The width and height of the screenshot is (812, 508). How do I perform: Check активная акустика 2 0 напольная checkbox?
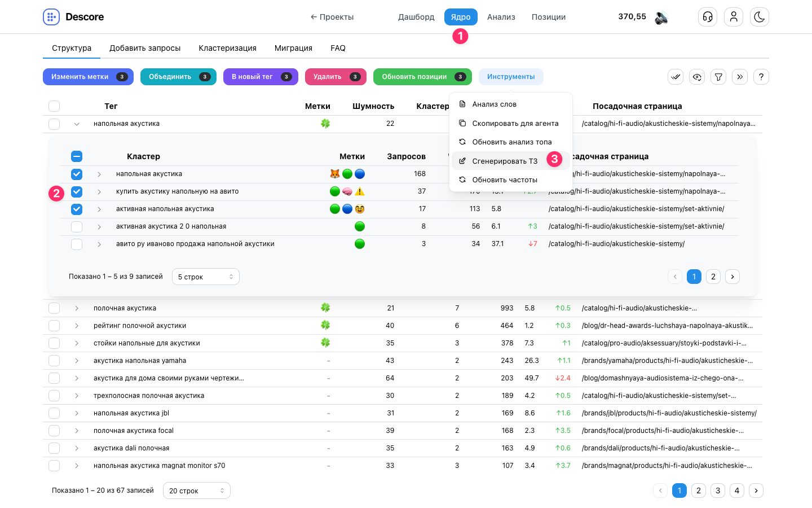tap(77, 227)
